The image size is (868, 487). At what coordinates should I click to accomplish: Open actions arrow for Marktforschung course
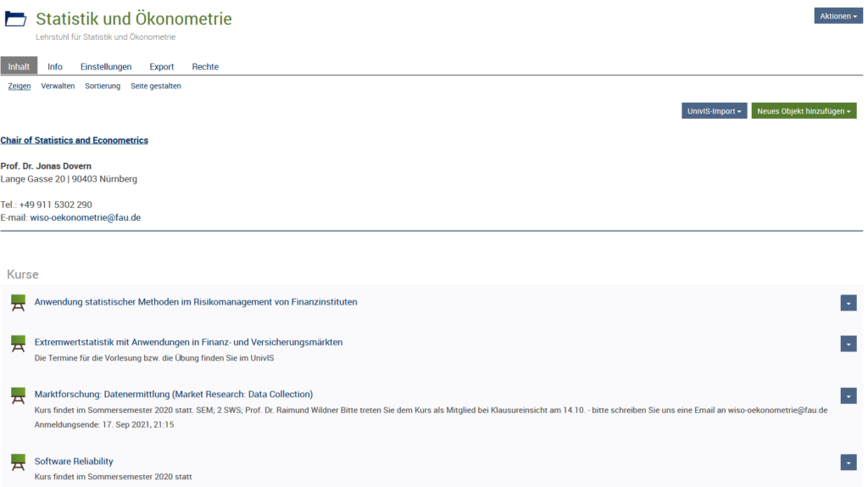pyautogui.click(x=849, y=395)
